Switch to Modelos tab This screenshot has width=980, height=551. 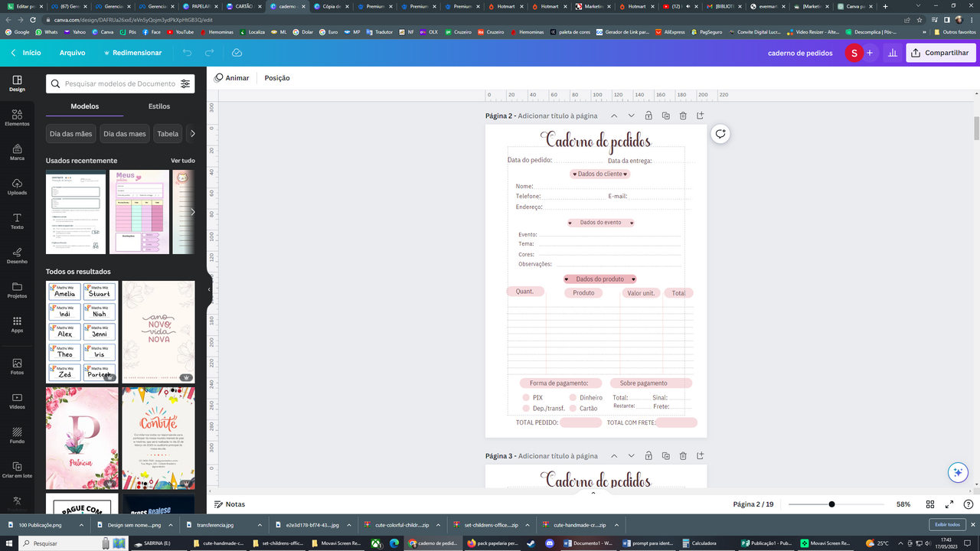(x=85, y=106)
